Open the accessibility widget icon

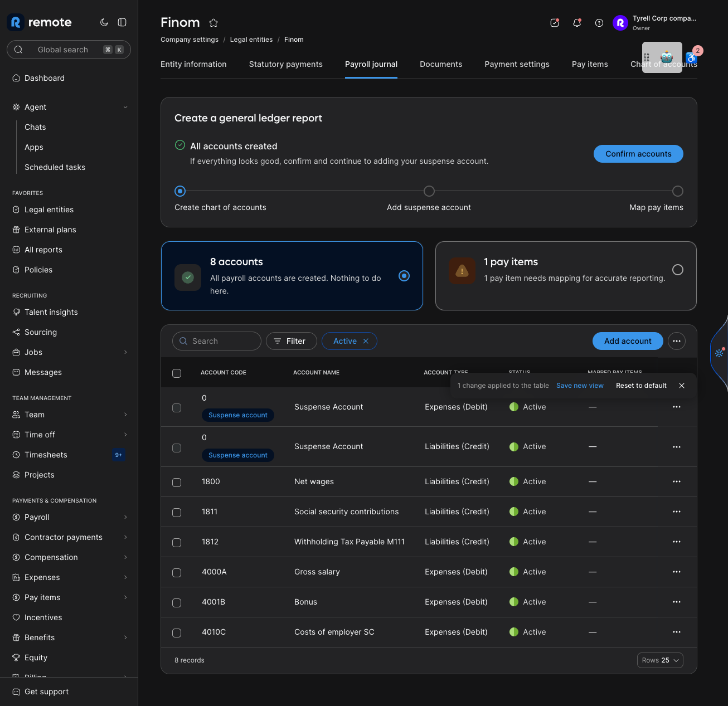tap(692, 58)
